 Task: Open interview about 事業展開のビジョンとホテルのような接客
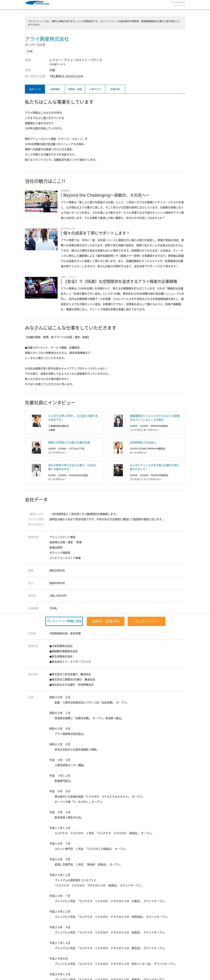(155, 418)
